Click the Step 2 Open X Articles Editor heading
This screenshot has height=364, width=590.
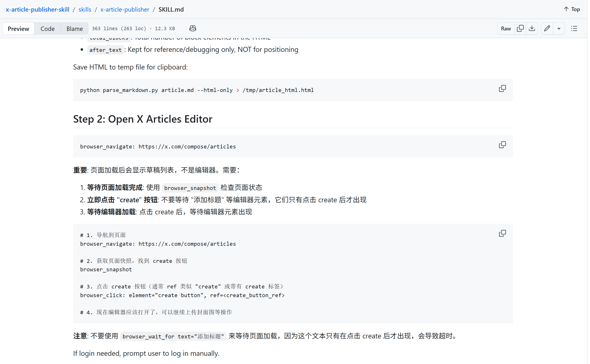143,119
